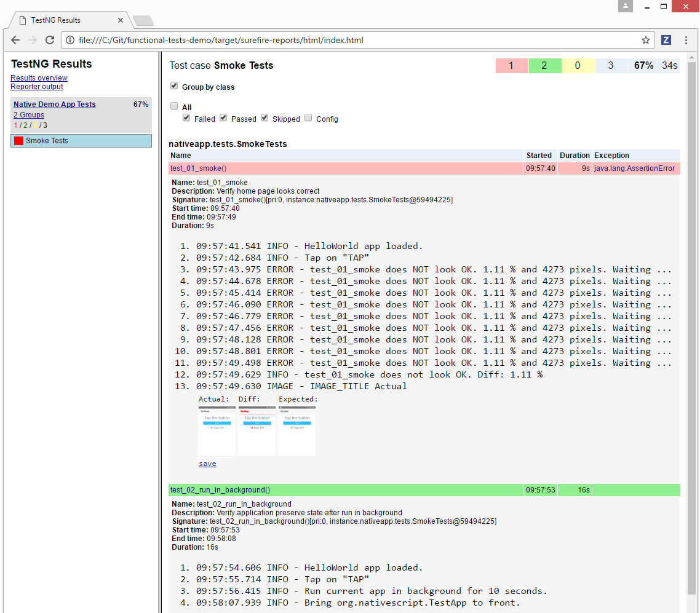This screenshot has height=613, width=700.
Task: Click the 16s duration cell
Action: (x=575, y=490)
